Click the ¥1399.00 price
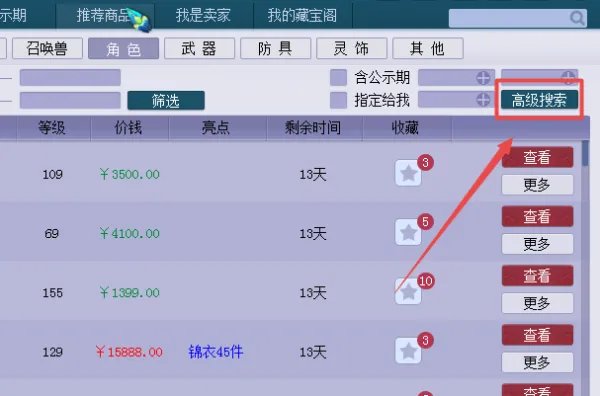 tap(129, 293)
